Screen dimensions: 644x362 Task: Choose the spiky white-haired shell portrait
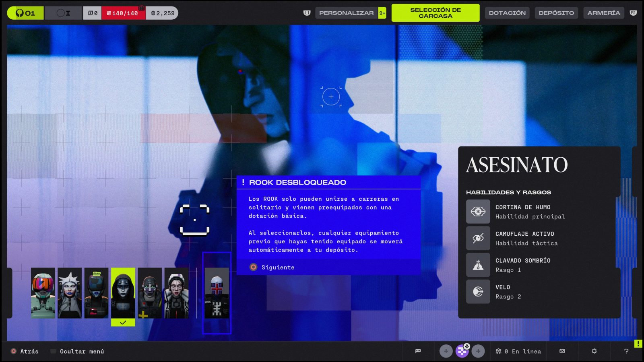point(70,293)
